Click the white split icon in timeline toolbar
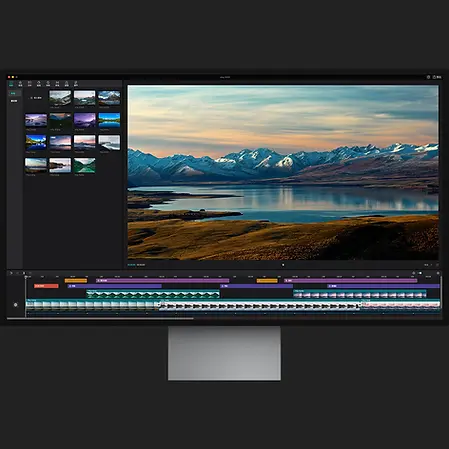This screenshot has height=449, width=449. coord(24,273)
